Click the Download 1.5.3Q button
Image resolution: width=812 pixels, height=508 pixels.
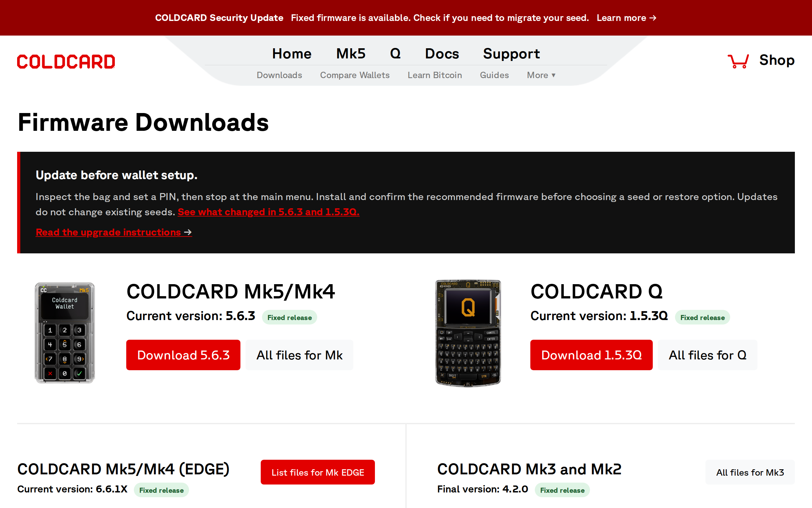(x=591, y=355)
